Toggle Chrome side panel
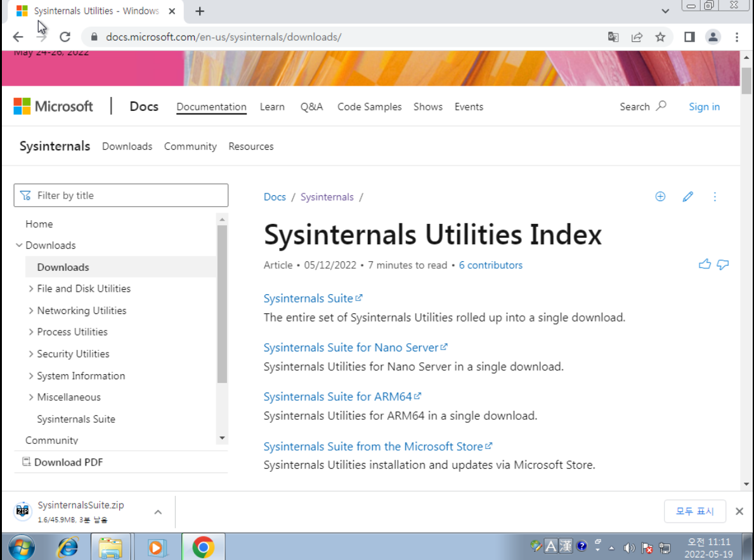754x560 pixels. click(689, 37)
